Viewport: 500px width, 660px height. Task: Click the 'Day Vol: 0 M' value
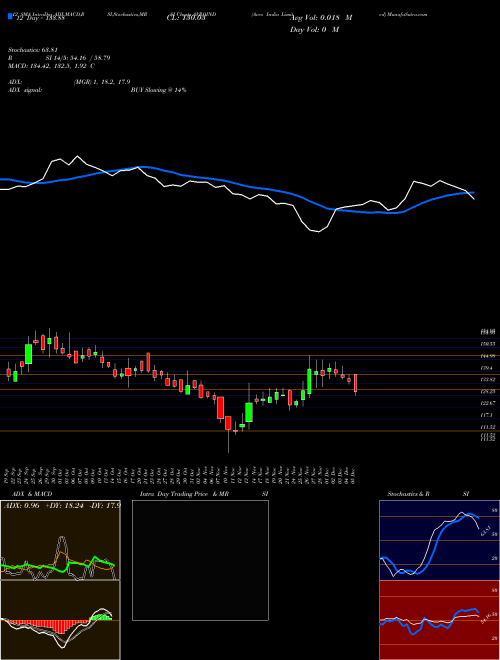(x=314, y=30)
